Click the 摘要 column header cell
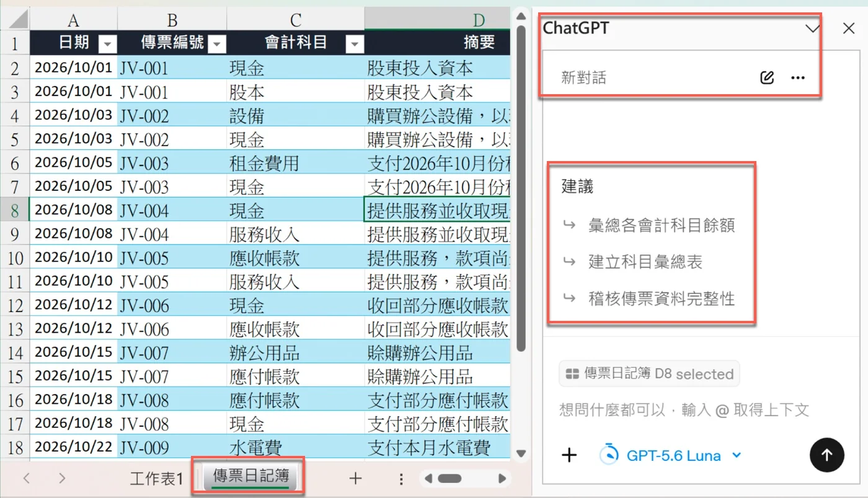The width and height of the screenshot is (868, 498). pos(438,42)
